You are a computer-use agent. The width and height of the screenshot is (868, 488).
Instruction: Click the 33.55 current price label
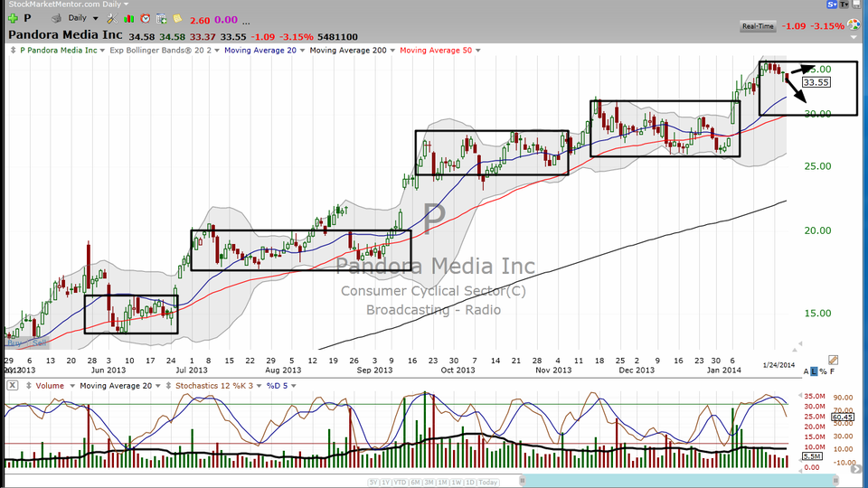[x=816, y=82]
